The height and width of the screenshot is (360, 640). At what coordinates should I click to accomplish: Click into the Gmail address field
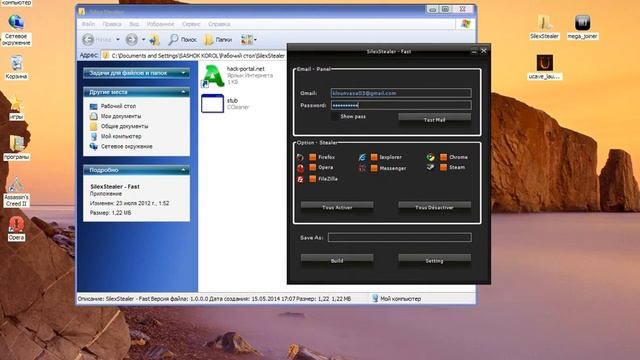point(401,93)
